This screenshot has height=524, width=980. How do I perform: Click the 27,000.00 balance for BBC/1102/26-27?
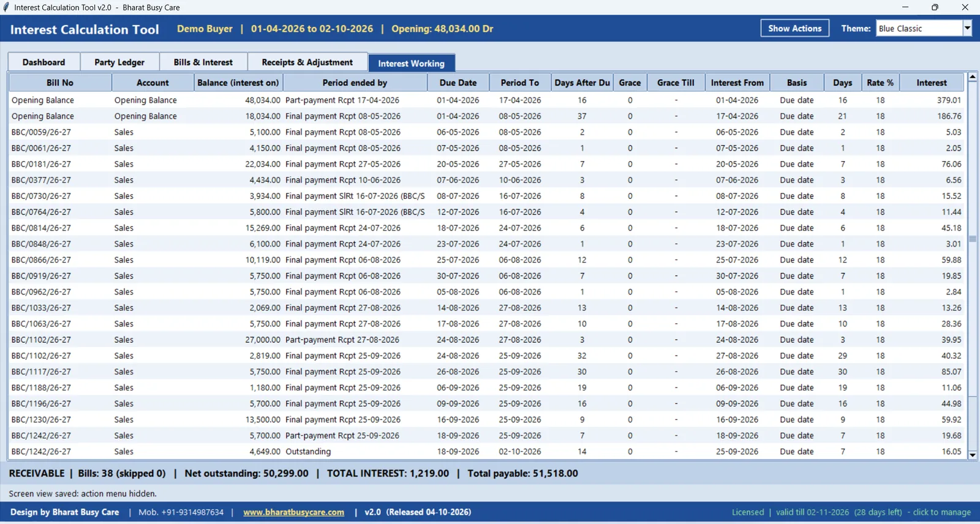coord(263,340)
